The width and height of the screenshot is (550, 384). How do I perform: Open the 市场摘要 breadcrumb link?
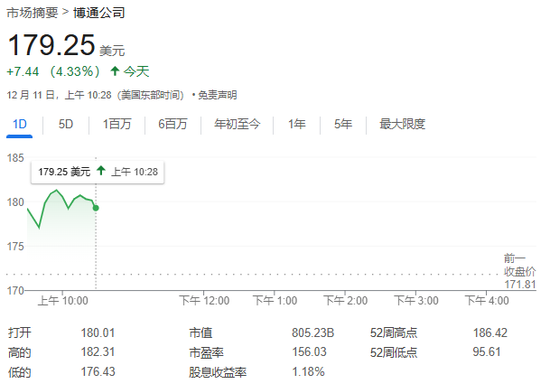(32, 13)
